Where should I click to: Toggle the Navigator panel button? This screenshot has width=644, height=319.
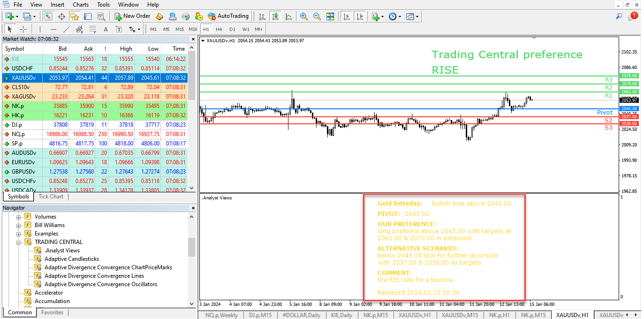pos(75,16)
